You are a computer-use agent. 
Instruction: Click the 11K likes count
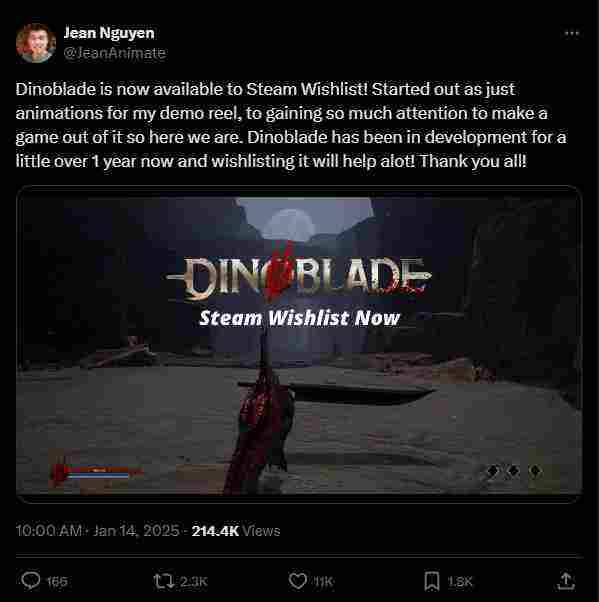pos(323,582)
